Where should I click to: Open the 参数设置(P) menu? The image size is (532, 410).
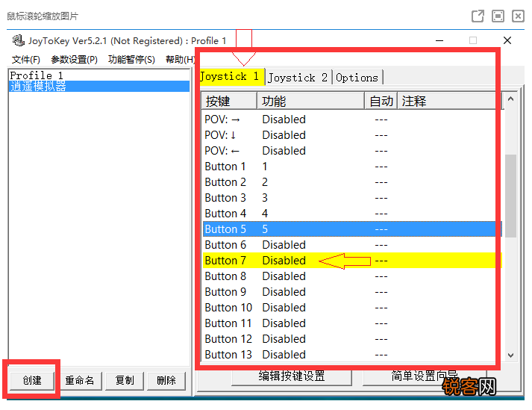pyautogui.click(x=75, y=60)
